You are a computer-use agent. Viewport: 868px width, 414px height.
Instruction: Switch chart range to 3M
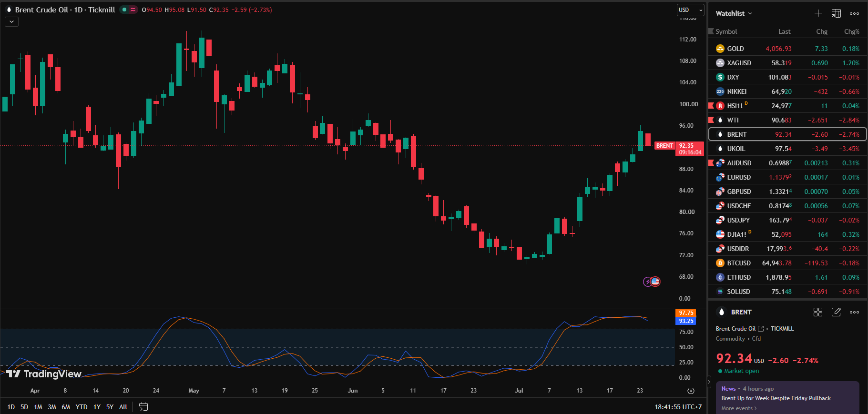52,407
